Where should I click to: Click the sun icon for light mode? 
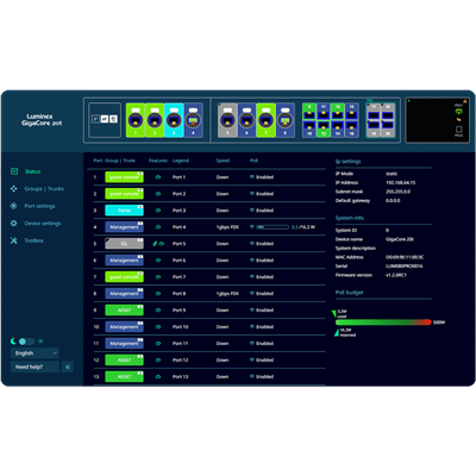(x=41, y=341)
